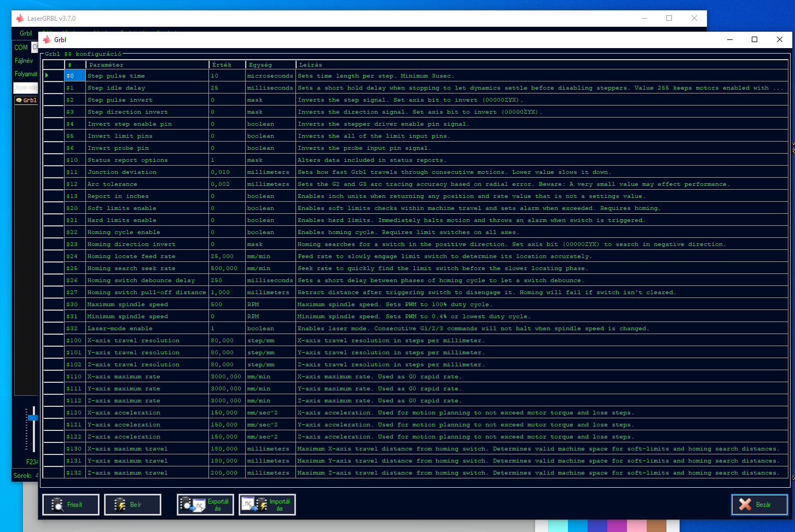Click the 'Invert limit pins' cell
The height and width of the screenshot is (532, 795).
pyautogui.click(x=148, y=136)
